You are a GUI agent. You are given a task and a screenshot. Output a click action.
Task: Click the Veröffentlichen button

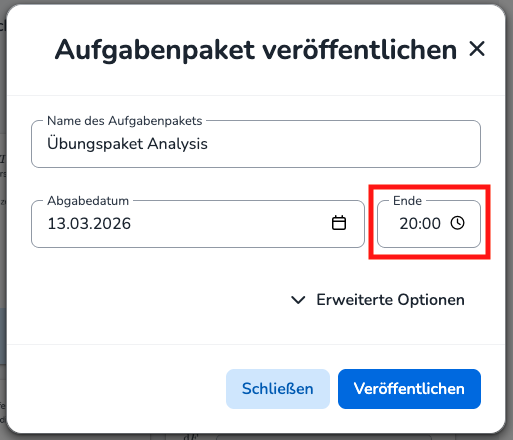coord(409,389)
